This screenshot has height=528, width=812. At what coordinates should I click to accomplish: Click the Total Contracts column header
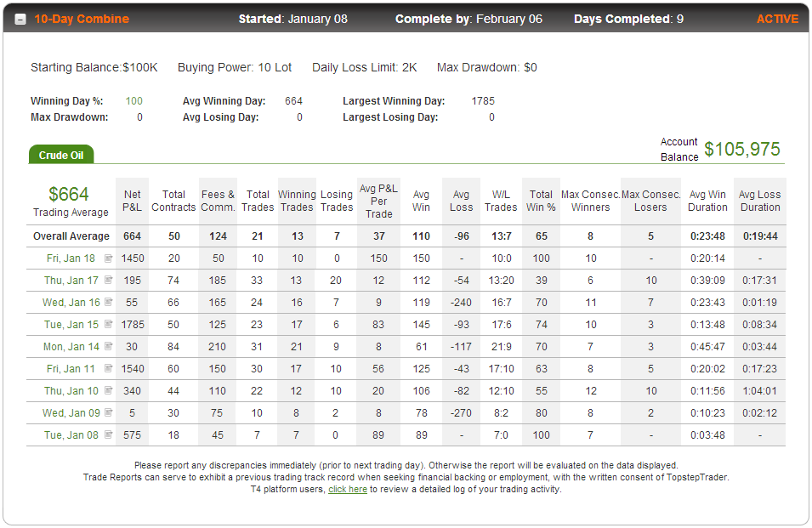pos(173,201)
